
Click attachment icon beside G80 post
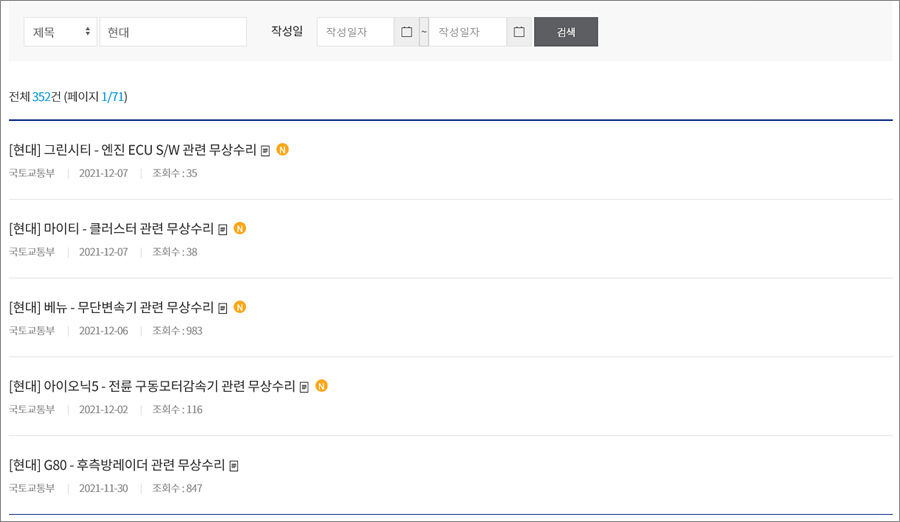click(234, 466)
